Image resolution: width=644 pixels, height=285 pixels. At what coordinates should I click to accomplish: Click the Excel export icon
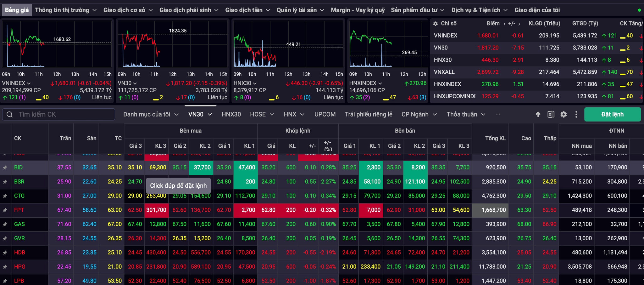[x=551, y=114]
